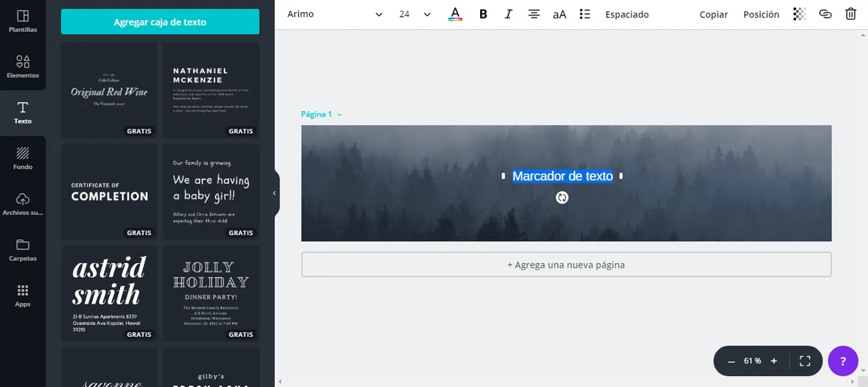Choose the astrid smith text template

coord(109,293)
